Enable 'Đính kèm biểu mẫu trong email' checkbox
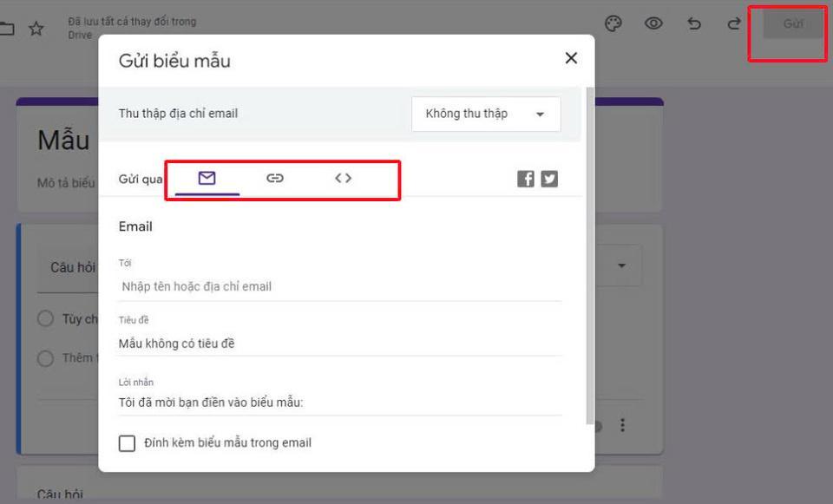The height and width of the screenshot is (504, 833). [128, 443]
